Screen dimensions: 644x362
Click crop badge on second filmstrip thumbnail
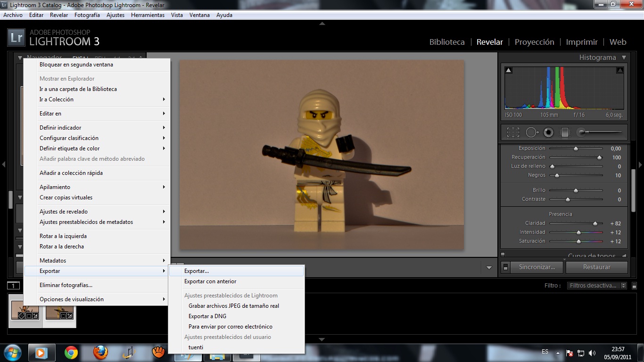click(x=62, y=315)
